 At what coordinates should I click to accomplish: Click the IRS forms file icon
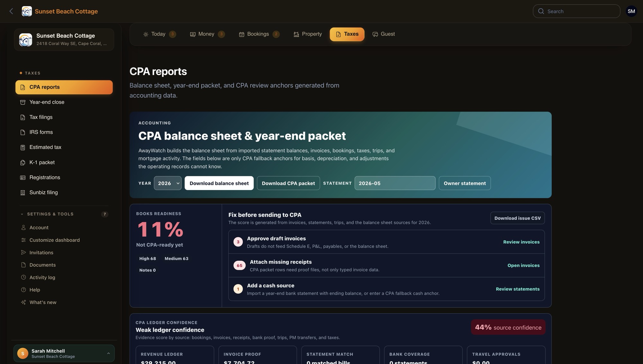coord(23,132)
